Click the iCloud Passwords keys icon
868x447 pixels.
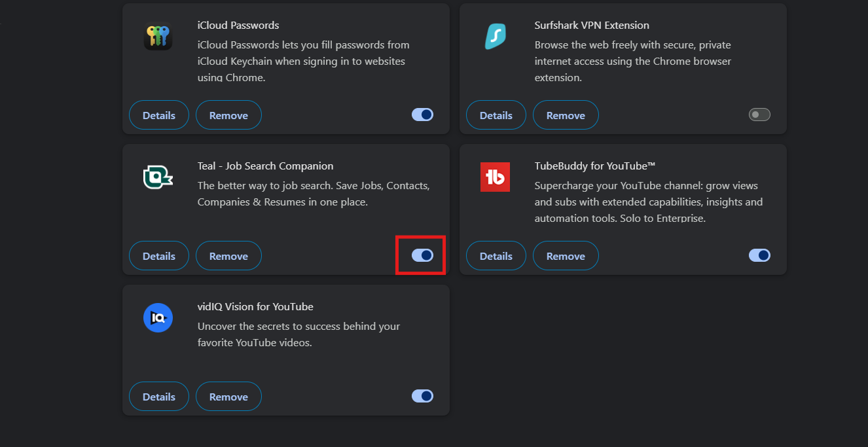pyautogui.click(x=158, y=37)
